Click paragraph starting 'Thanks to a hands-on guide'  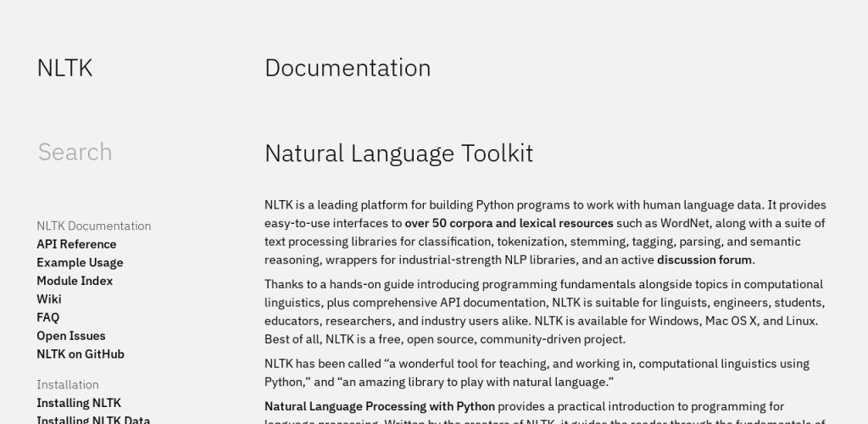point(542,311)
